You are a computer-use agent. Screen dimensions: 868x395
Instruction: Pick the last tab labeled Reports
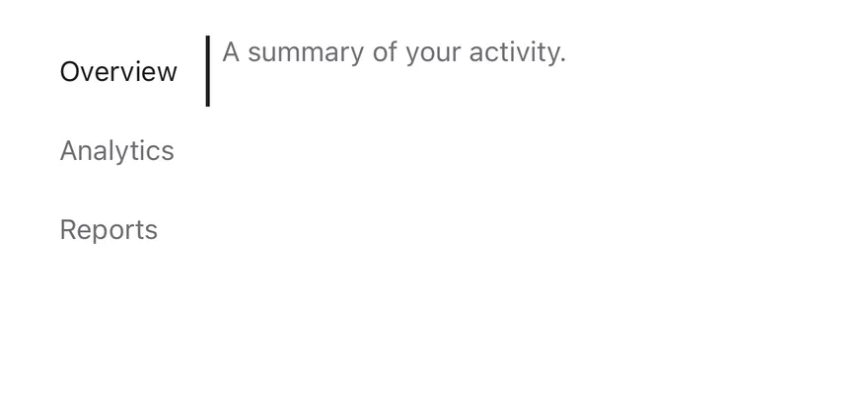coord(108,229)
